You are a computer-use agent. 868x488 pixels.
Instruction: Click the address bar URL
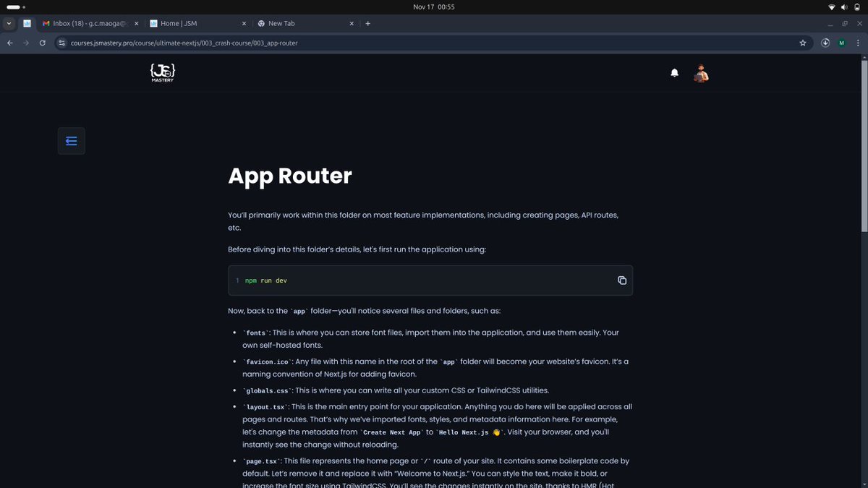184,43
